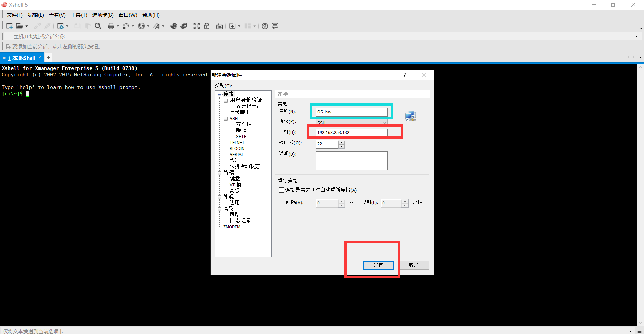
Task: Click the globe encoding toolbar icon
Action: point(141,26)
